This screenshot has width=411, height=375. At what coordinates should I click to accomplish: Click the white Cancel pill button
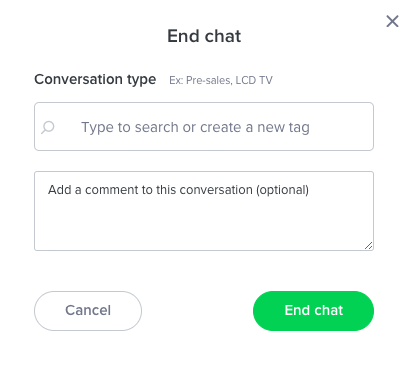tap(88, 311)
